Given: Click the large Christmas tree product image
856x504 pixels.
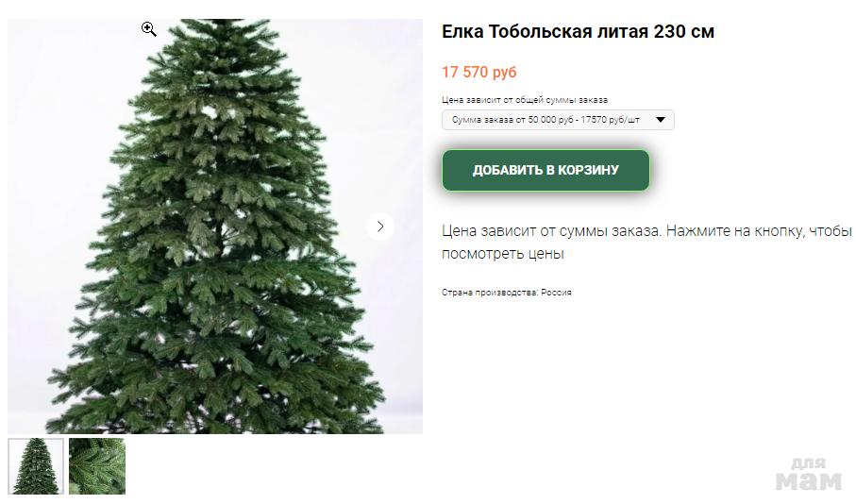Looking at the screenshot, I should (x=215, y=227).
